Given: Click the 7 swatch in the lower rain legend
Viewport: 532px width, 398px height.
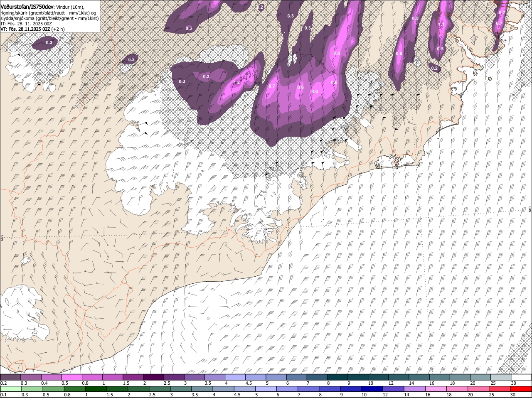Looking at the screenshot, I should pyautogui.click(x=308, y=389).
